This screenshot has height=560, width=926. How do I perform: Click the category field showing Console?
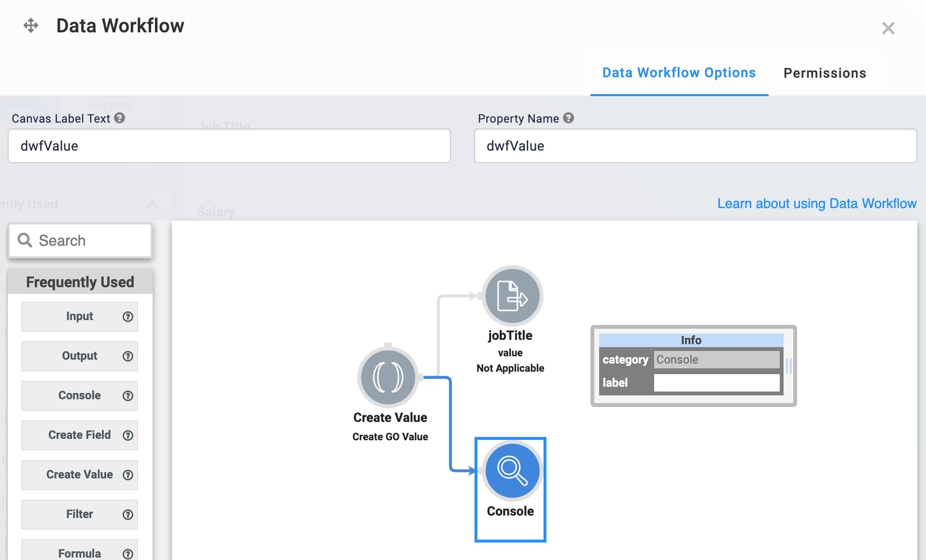(x=716, y=360)
